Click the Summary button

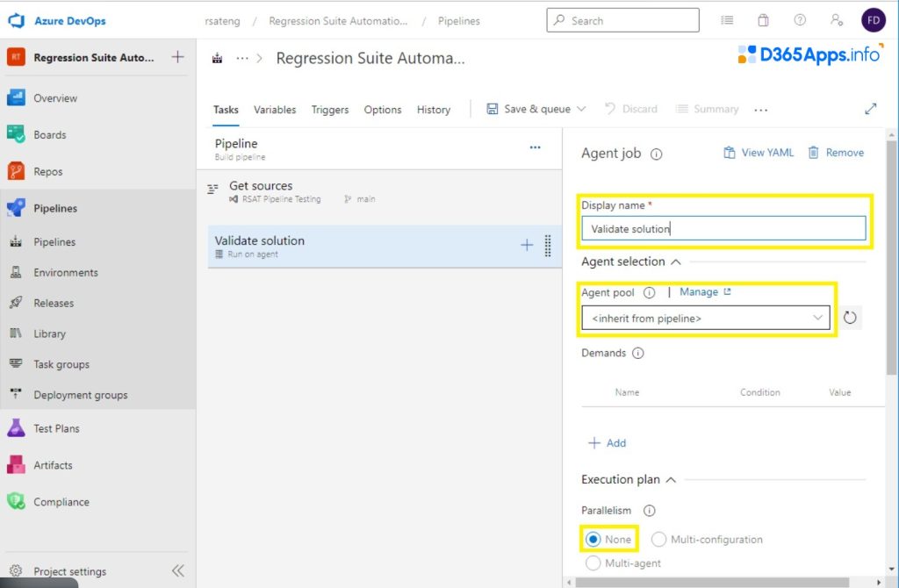707,109
